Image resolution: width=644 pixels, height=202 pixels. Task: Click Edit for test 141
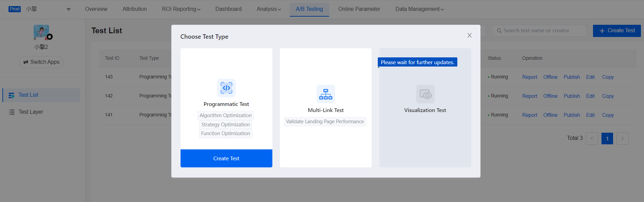coord(590,115)
